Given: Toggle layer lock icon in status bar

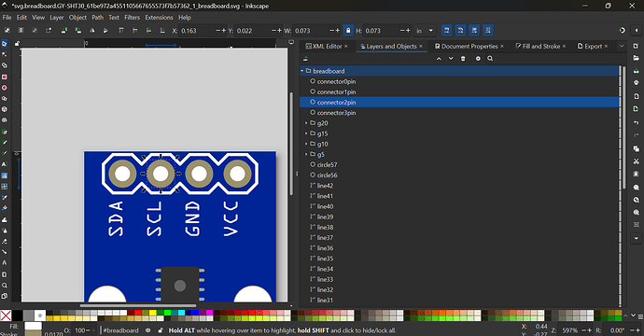Looking at the screenshot, I should pyautogui.click(x=161, y=330).
